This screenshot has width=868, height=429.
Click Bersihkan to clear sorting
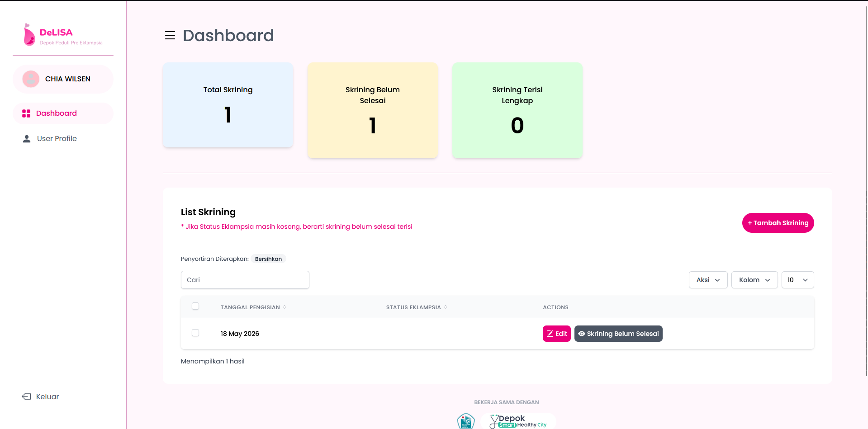pos(268,259)
